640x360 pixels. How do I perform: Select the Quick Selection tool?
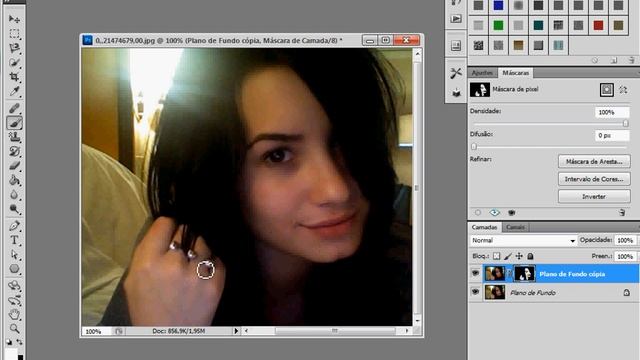14,62
